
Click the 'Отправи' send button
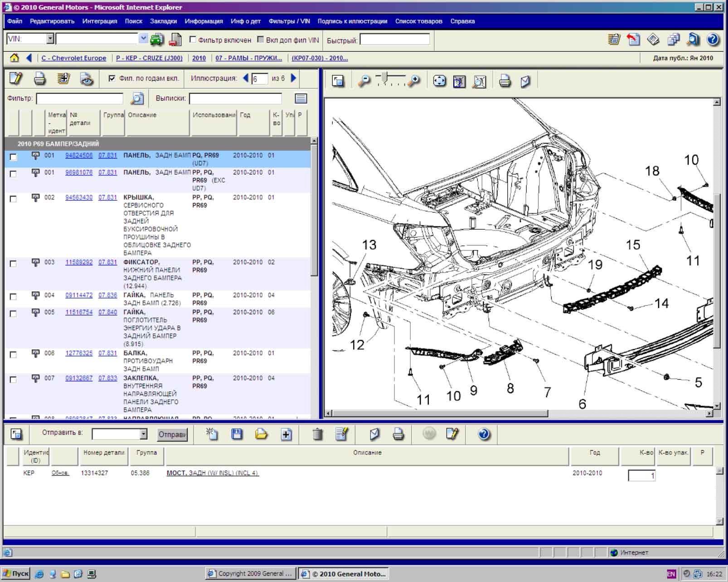pyautogui.click(x=172, y=434)
